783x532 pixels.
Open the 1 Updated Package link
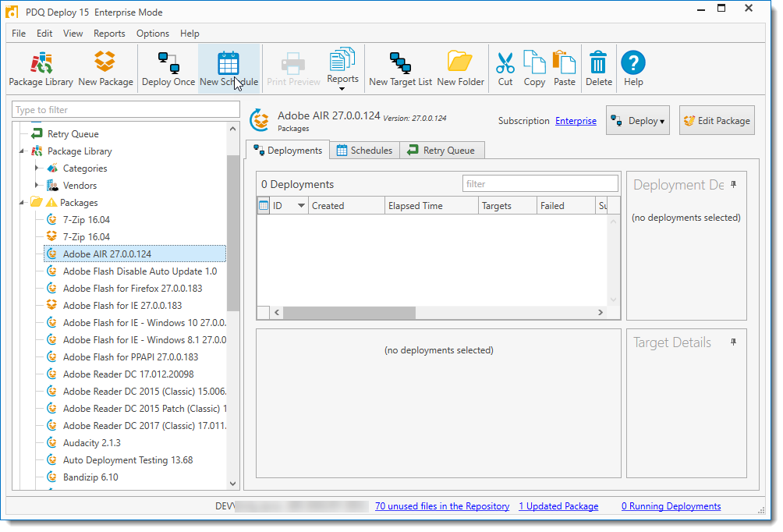click(x=558, y=506)
